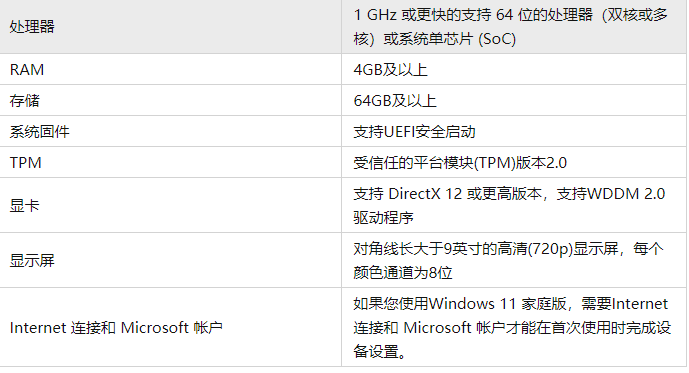Select Internet 连接和 Microsoft 帐户 label
689x373 pixels.
click(116, 327)
